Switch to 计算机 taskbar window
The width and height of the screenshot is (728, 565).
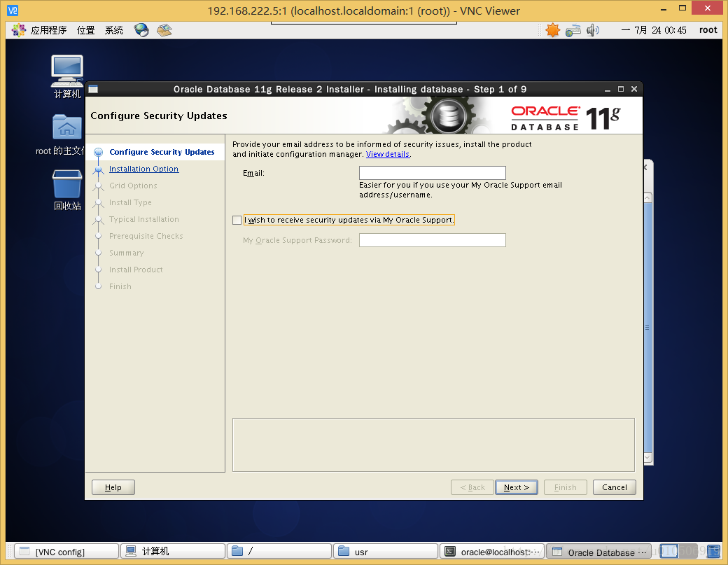coord(173,551)
